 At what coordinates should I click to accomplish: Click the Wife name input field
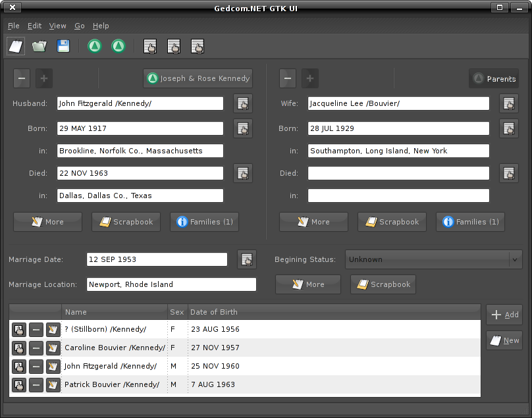[398, 103]
